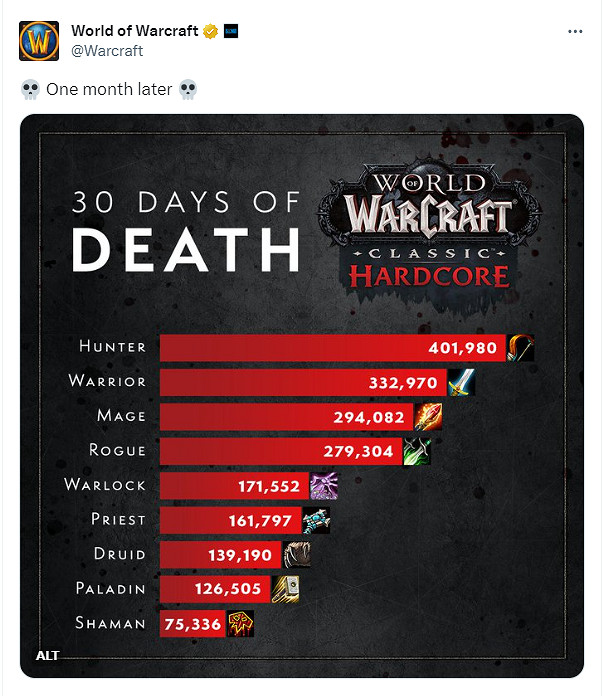
Task: Click the Classic Hardcore logo in the image
Action: (429, 230)
